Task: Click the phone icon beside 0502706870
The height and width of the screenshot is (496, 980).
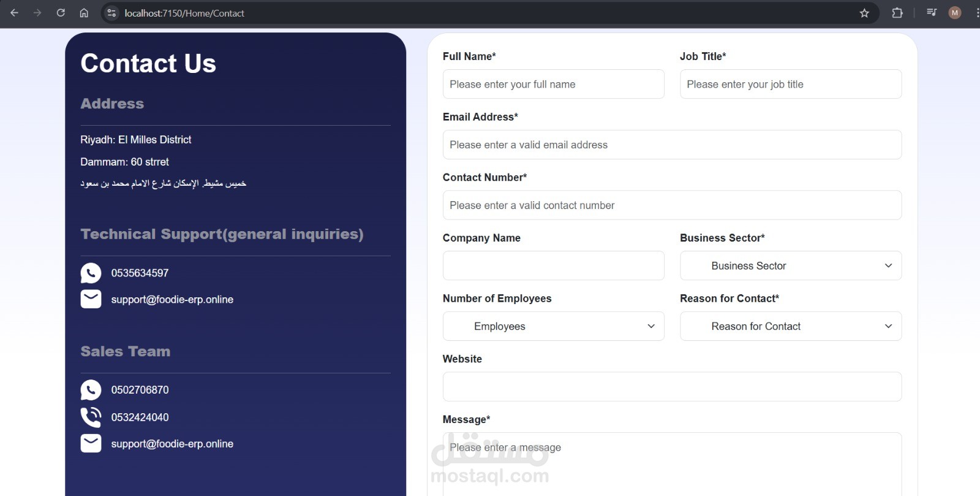Action: tap(91, 390)
